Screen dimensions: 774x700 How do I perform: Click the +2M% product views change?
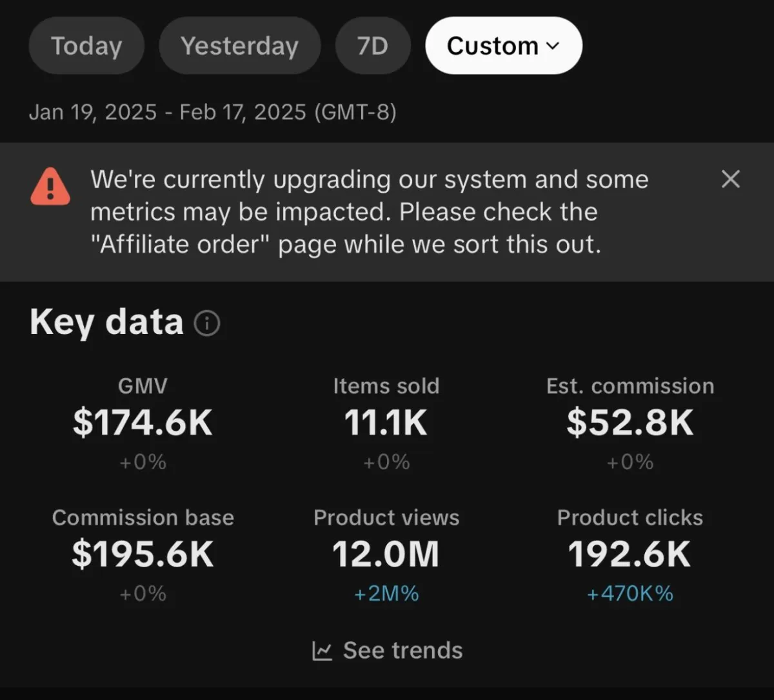click(386, 594)
